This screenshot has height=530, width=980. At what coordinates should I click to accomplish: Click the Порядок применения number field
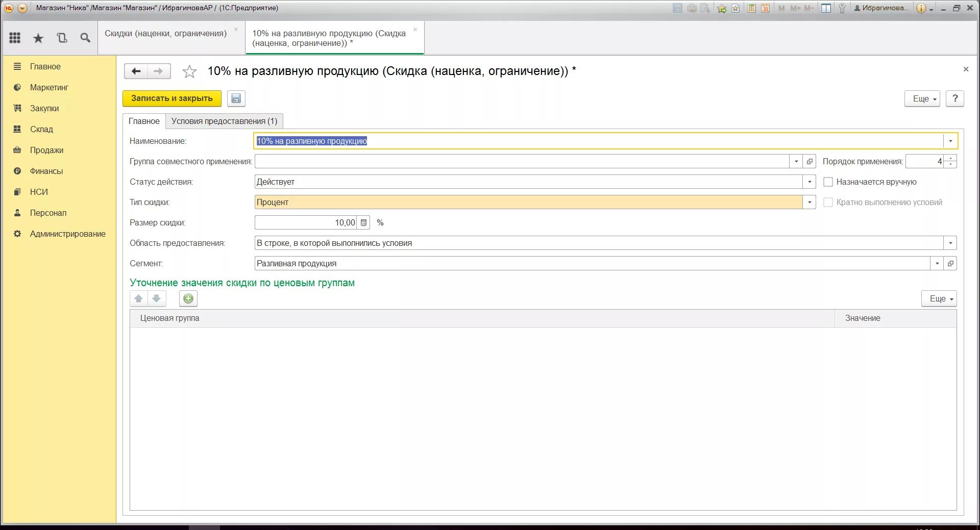coord(925,161)
